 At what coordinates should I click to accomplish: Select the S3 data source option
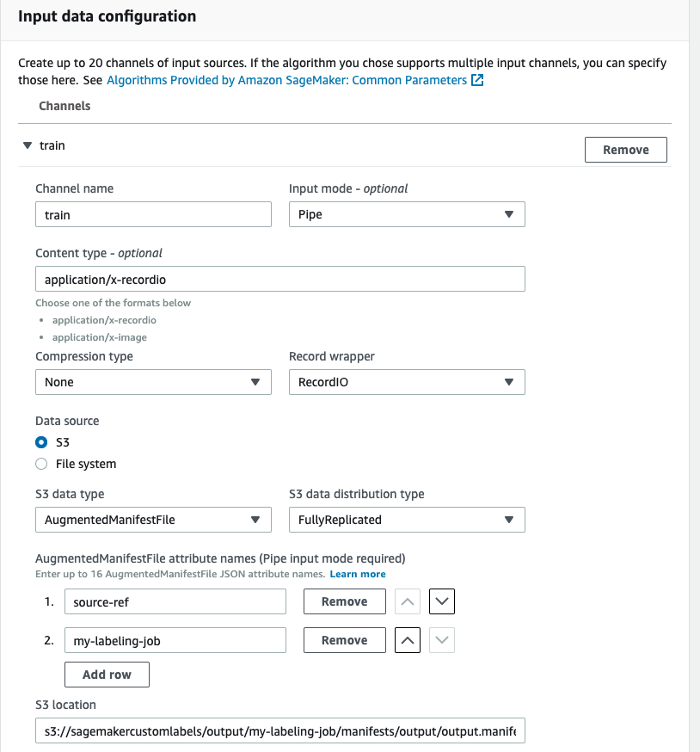pos(41,442)
